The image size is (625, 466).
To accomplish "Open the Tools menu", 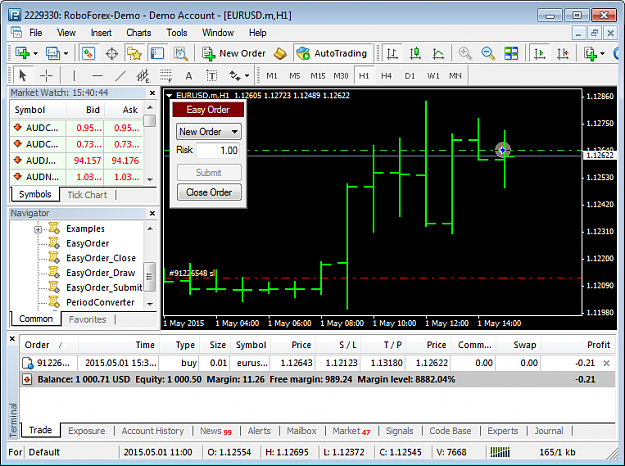I will [x=177, y=33].
